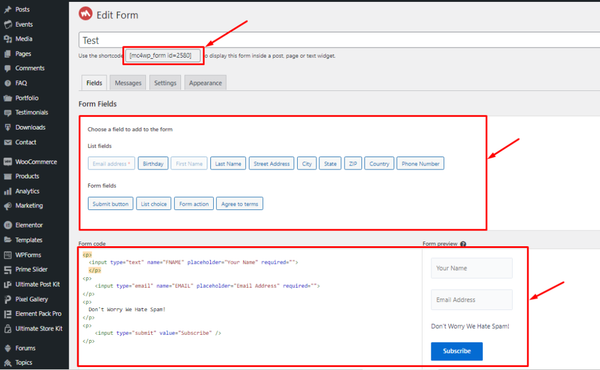Click the form title field containing Test

tap(339, 40)
